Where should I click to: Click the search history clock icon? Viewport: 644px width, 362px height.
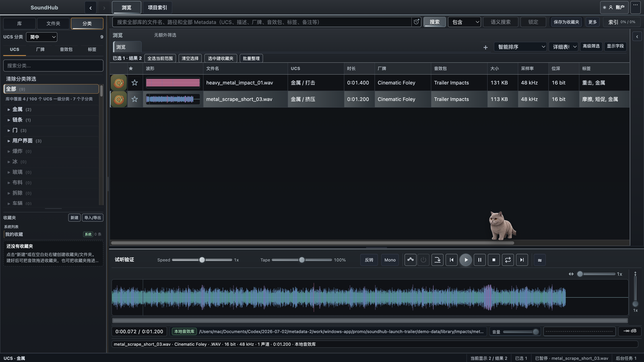click(x=416, y=22)
